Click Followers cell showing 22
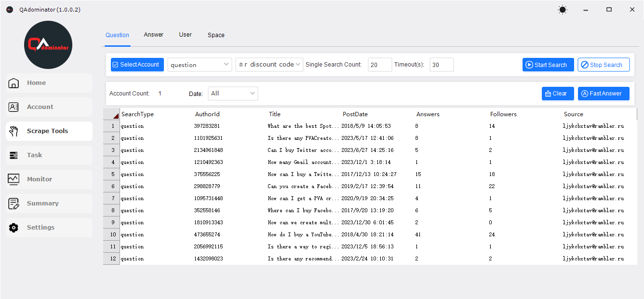This screenshot has width=644, height=299. click(492, 187)
